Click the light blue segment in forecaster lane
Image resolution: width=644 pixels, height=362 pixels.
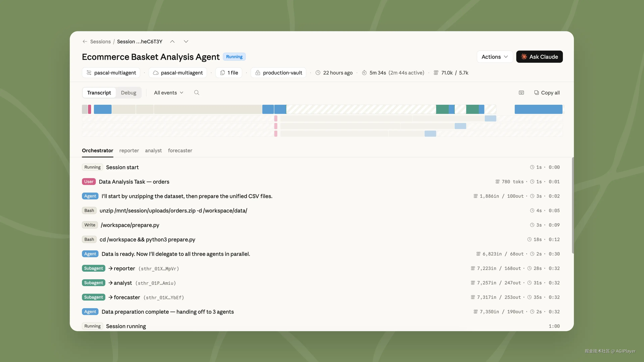point(430,134)
